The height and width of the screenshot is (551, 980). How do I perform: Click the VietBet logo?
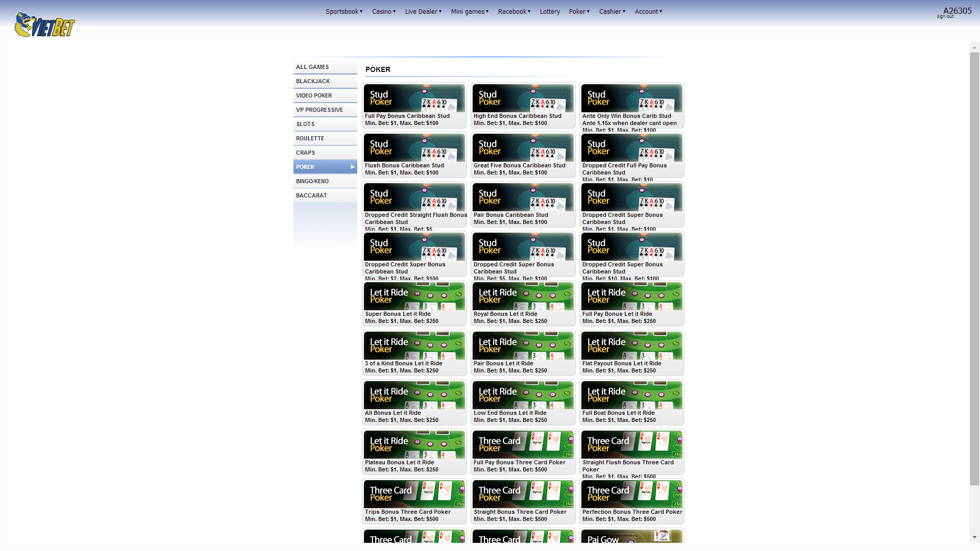pos(44,24)
